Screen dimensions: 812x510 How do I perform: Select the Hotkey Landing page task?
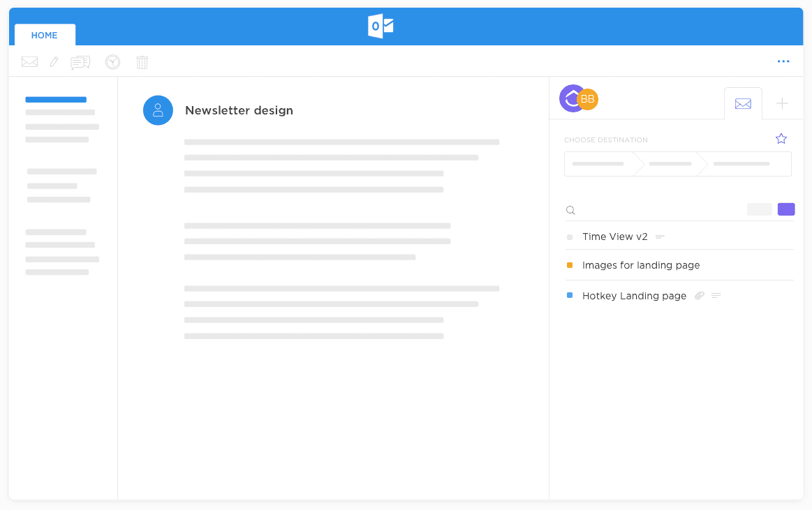pyautogui.click(x=634, y=296)
